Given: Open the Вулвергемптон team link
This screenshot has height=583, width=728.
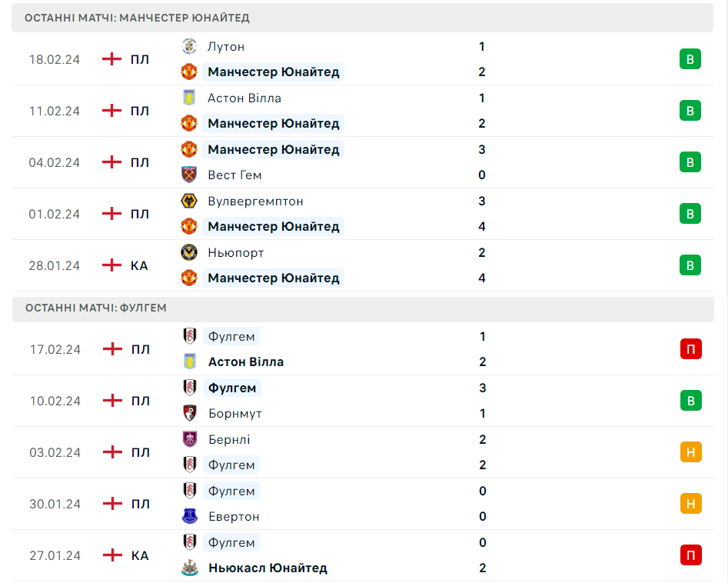Looking at the screenshot, I should pyautogui.click(x=255, y=201).
